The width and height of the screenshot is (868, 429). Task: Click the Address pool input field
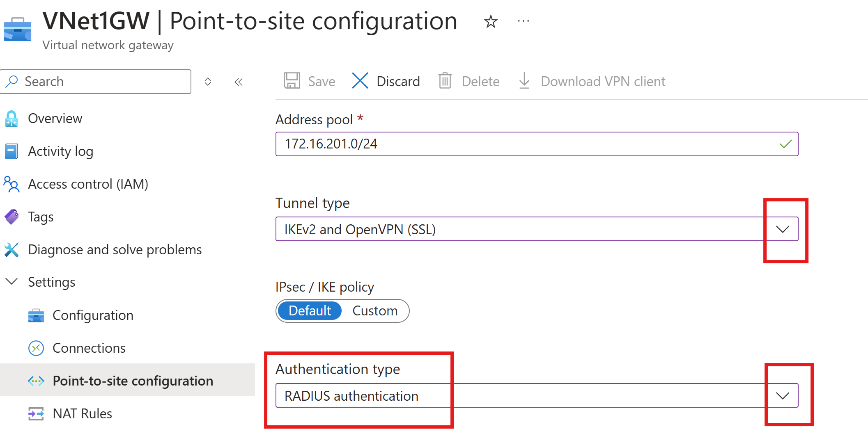click(526, 144)
